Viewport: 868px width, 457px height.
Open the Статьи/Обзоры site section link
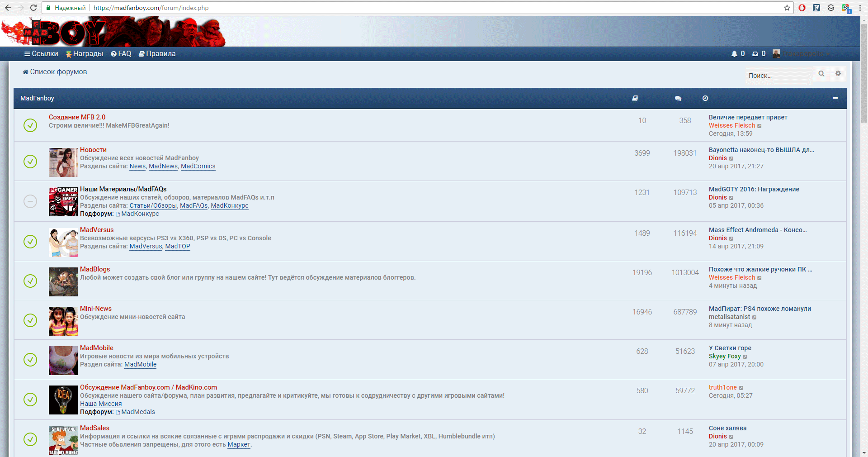tap(153, 205)
